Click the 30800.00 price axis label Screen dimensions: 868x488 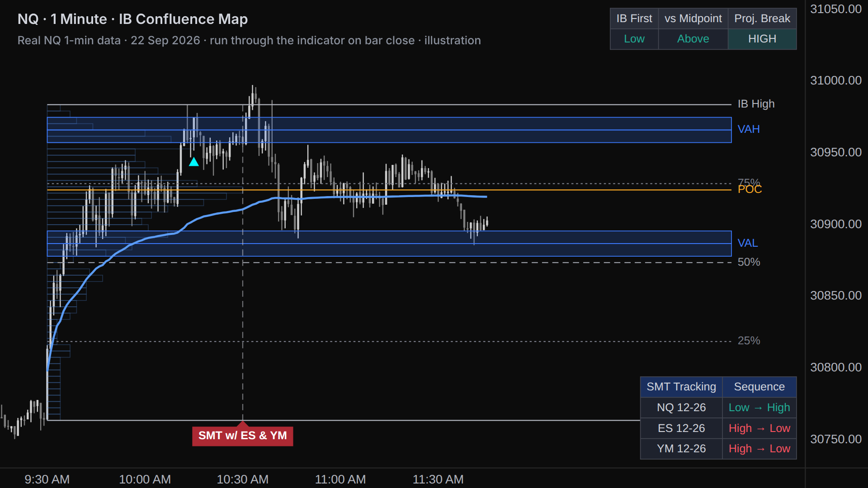tap(836, 367)
